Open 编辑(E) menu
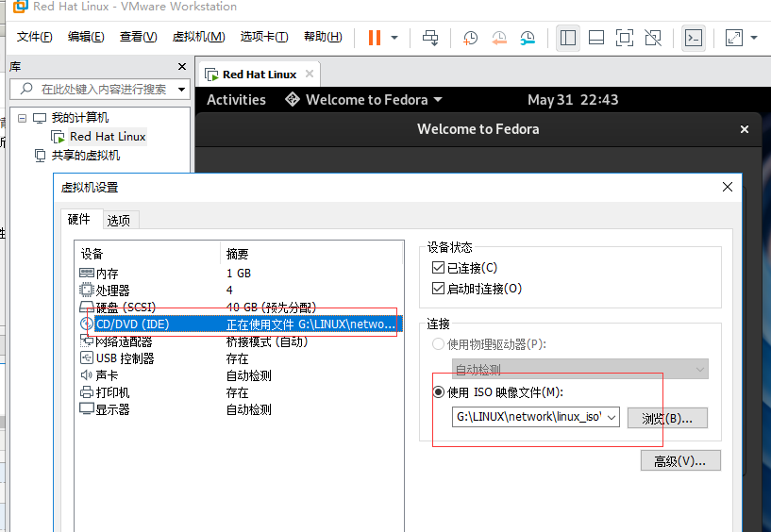Screen dimensions: 771x532 (x=86, y=37)
